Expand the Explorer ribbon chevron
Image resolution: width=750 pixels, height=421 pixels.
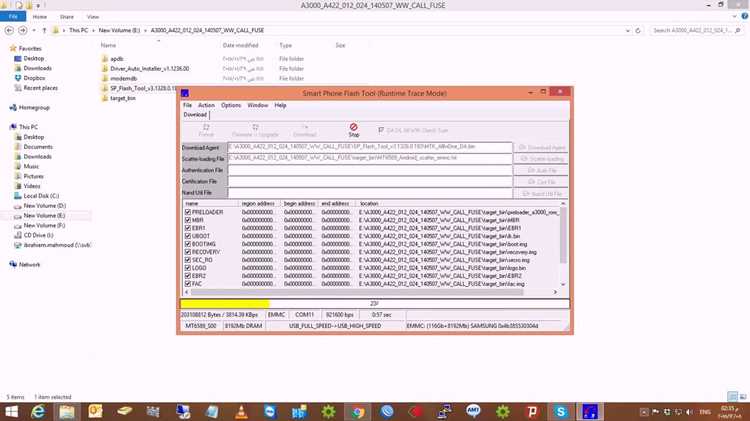tap(735, 16)
